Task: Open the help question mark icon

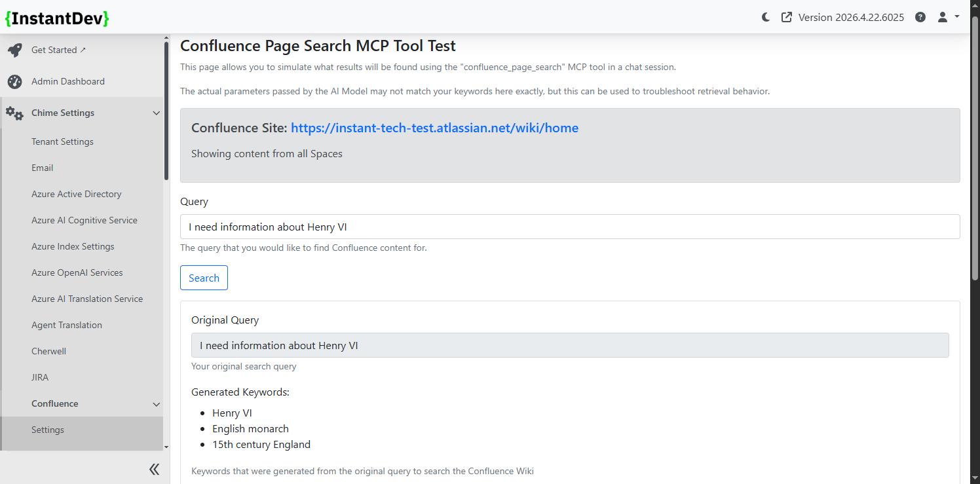Action: (x=920, y=18)
